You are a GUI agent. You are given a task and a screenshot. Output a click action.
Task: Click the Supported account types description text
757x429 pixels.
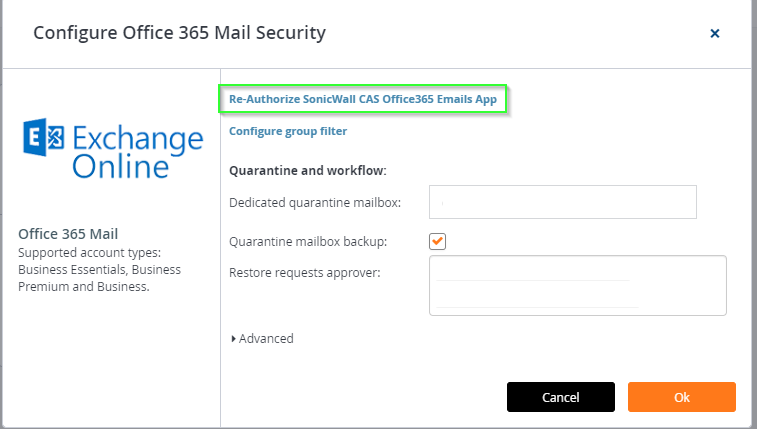(99, 270)
